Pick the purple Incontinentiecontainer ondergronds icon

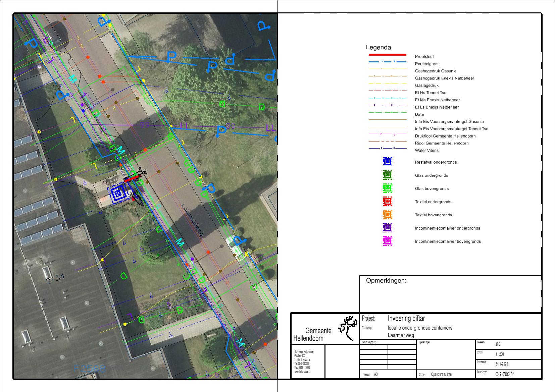[388, 228]
